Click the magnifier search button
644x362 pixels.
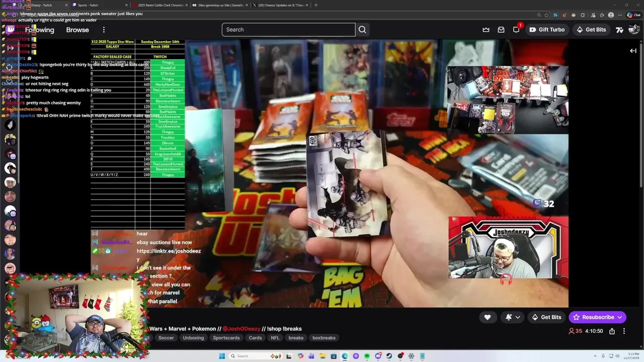pyautogui.click(x=362, y=30)
